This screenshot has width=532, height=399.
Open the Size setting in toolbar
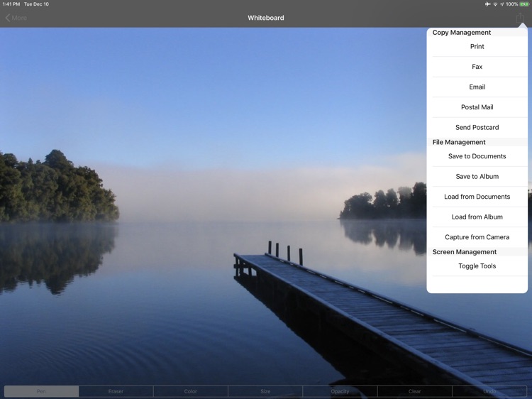(x=265, y=391)
